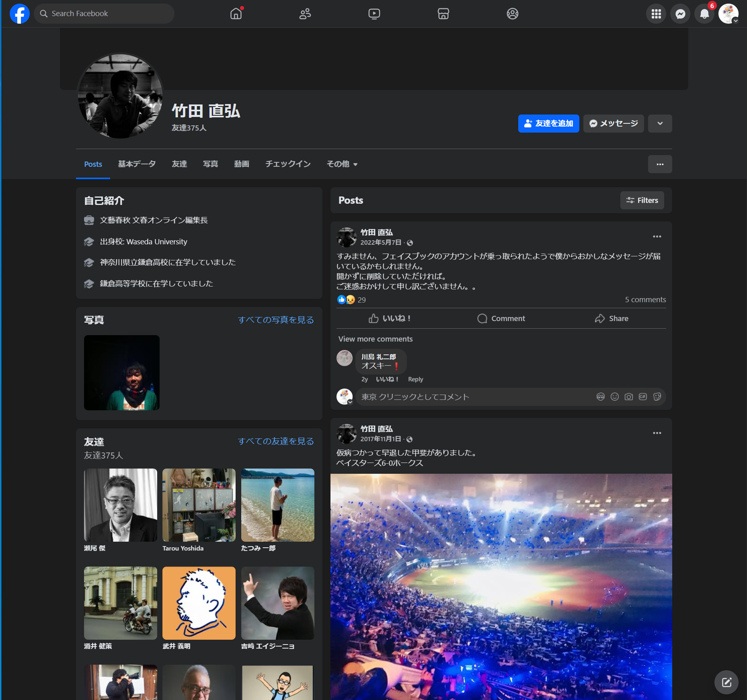The width and height of the screenshot is (747, 700).
Task: Click 出身校: Waseda University in intro
Action: coord(143,242)
